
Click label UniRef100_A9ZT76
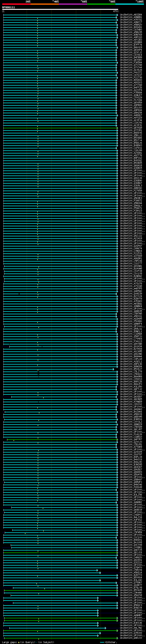point(131,155)
